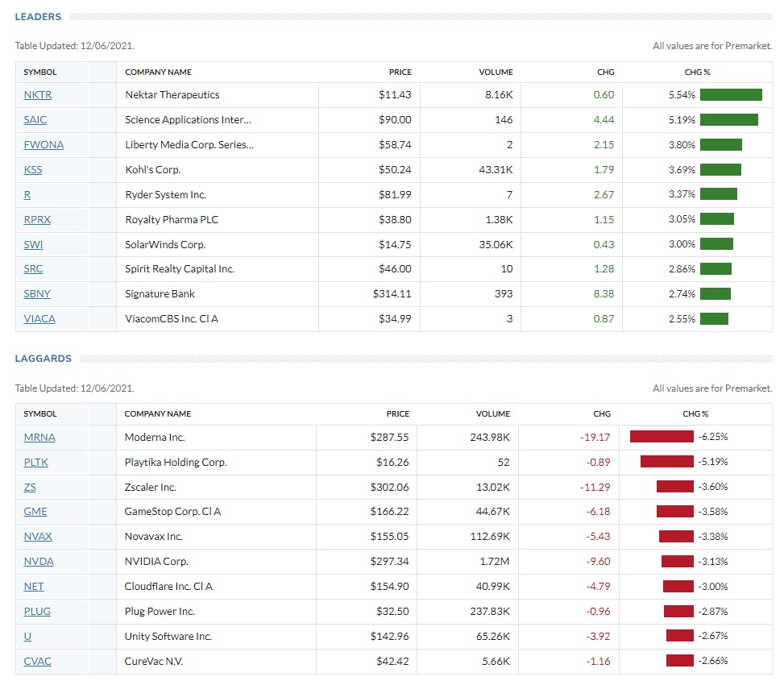Screen dimensions: 784x681
Task: Click the LAGGARDS section heading
Action: pos(43,359)
